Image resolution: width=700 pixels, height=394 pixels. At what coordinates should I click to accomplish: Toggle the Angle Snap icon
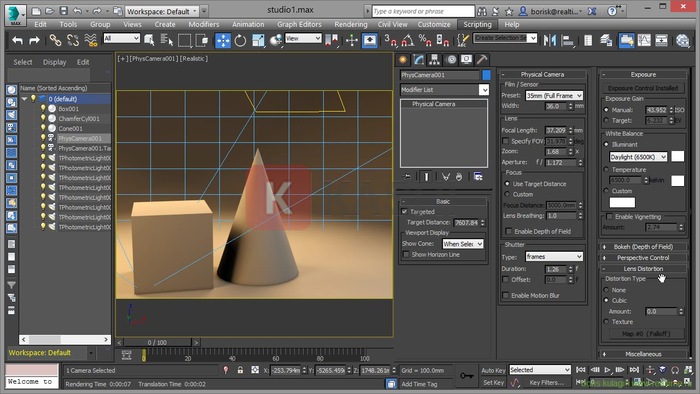pyautogui.click(x=407, y=41)
